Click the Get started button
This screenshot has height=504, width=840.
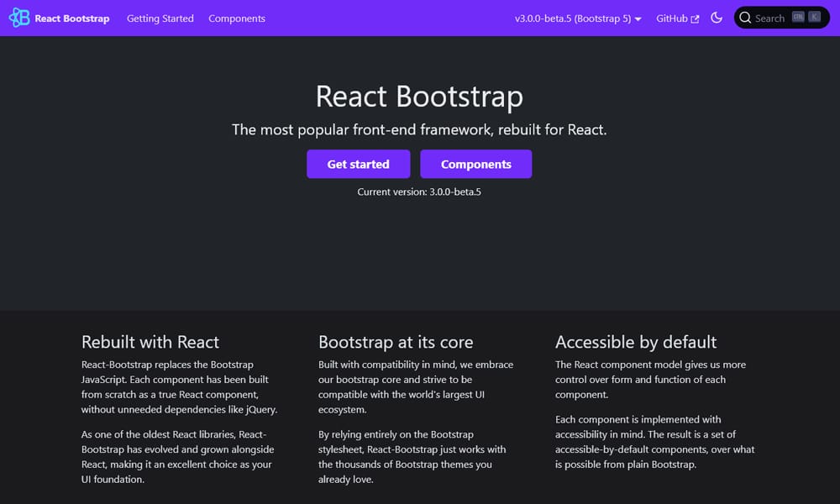[359, 164]
